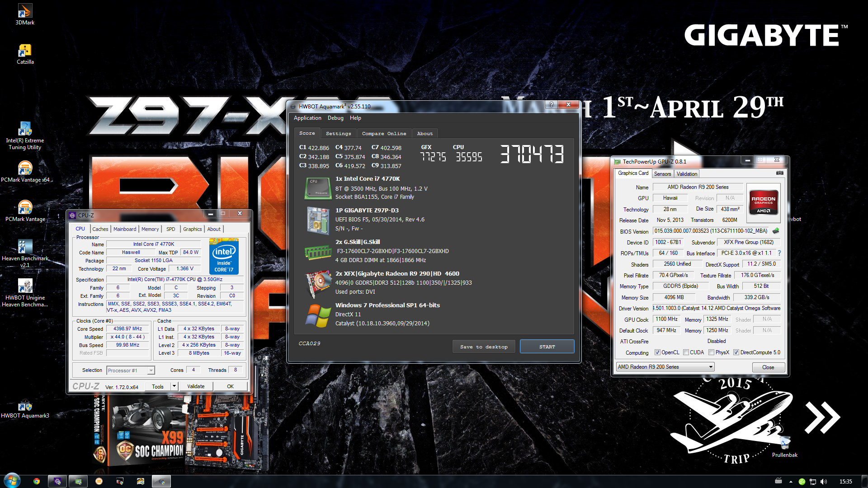Open the Sensors tab in GPU-Z
The height and width of the screenshot is (488, 868).
coord(663,174)
